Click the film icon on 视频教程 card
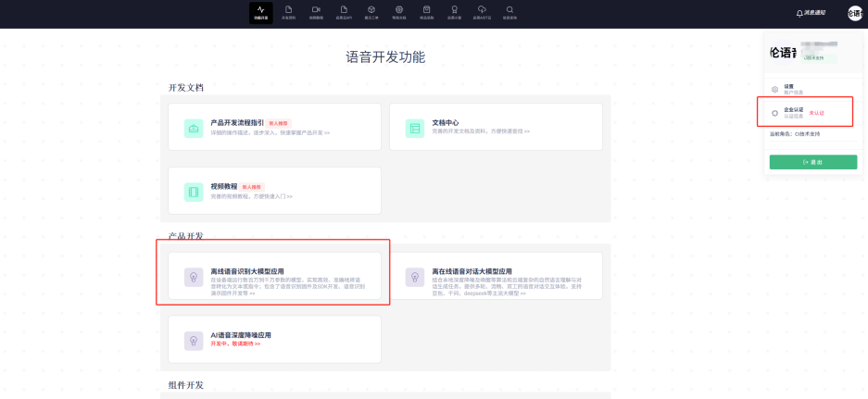This screenshot has width=868, height=399. pyautogui.click(x=194, y=192)
